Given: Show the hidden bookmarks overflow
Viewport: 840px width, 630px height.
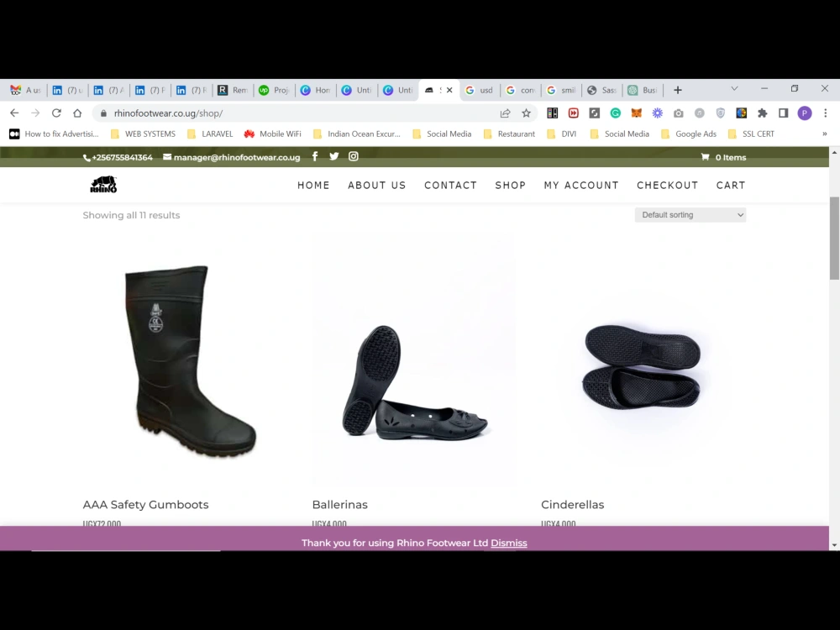Looking at the screenshot, I should (825, 134).
